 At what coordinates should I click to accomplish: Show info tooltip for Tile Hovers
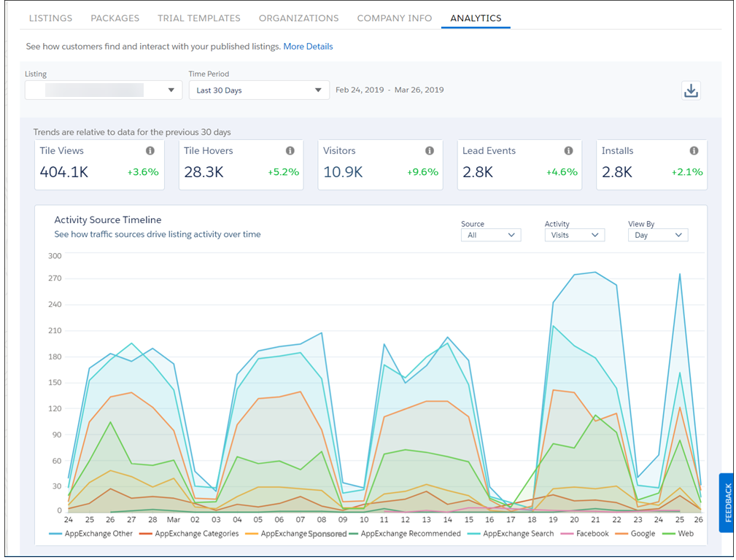click(x=290, y=151)
